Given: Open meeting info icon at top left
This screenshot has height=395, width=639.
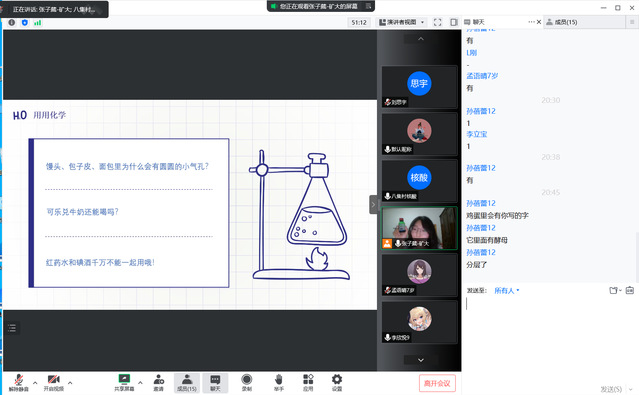Looking at the screenshot, I should 12,22.
